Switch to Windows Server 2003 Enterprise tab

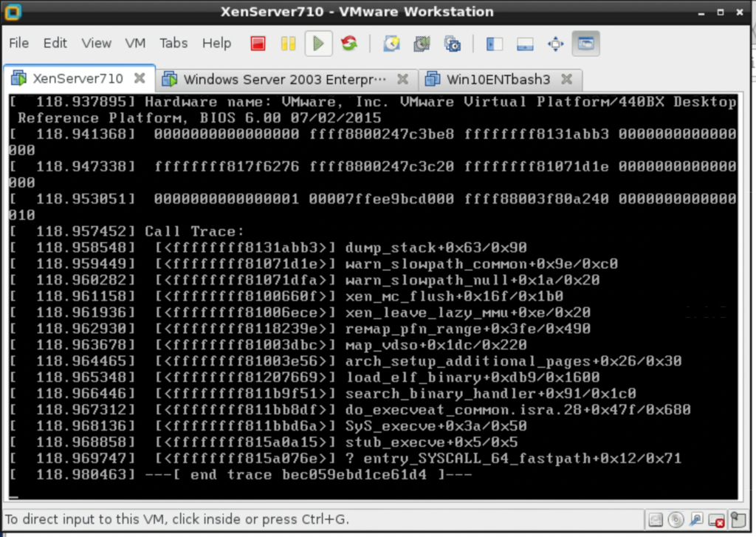coord(285,79)
